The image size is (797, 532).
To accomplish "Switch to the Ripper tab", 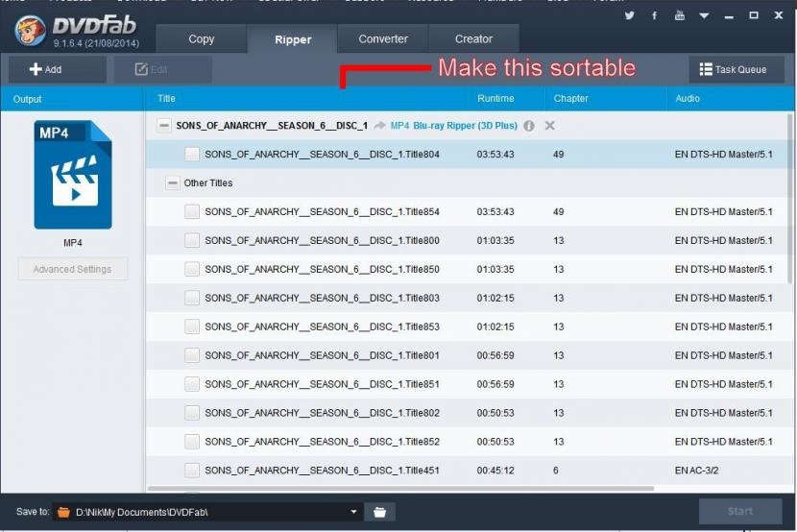I will [x=293, y=39].
